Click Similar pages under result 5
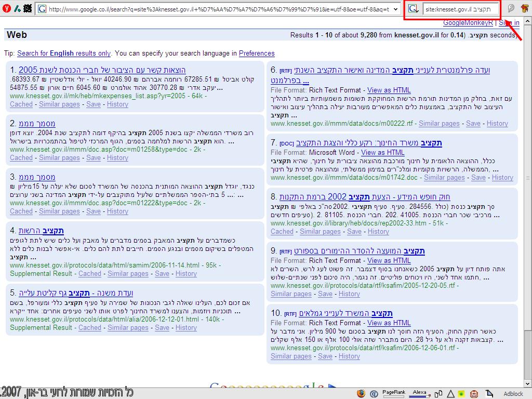This screenshot has width=532, height=399. tap(128, 328)
